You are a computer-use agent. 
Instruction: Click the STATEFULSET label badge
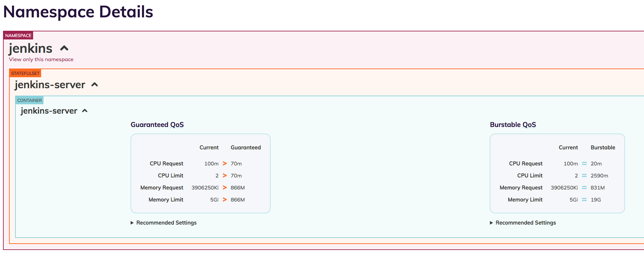[x=25, y=73]
